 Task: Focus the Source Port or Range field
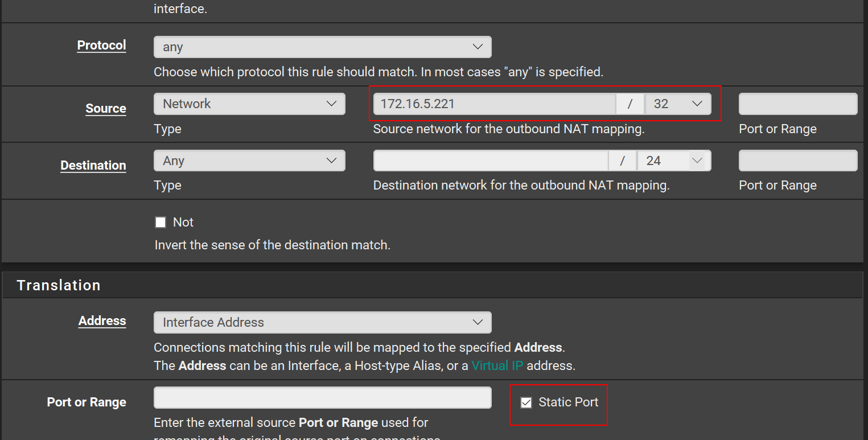[797, 104]
